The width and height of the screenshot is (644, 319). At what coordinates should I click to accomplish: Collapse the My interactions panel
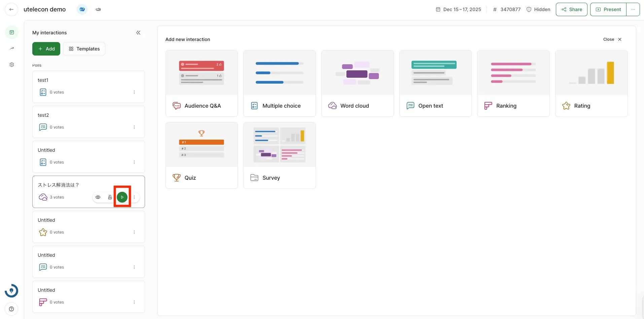coord(138,33)
